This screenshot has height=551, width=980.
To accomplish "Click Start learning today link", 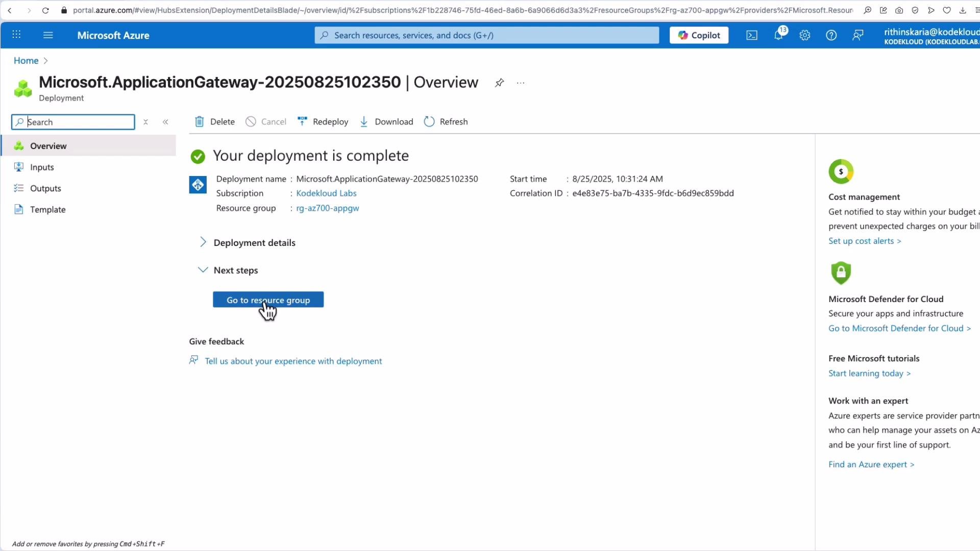I will pyautogui.click(x=869, y=373).
